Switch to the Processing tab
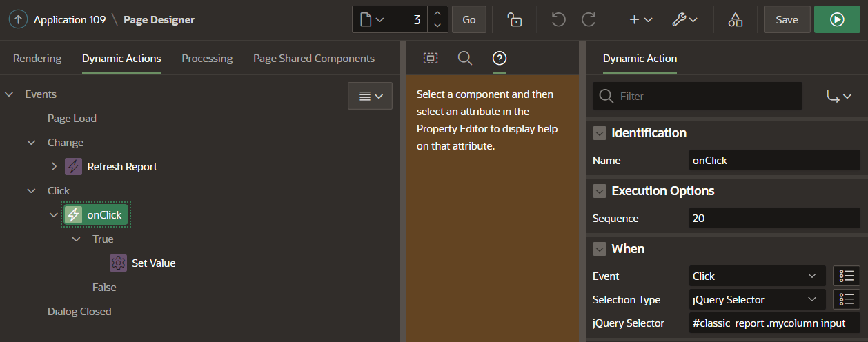Screen dimensions: 868x342 point(207,59)
